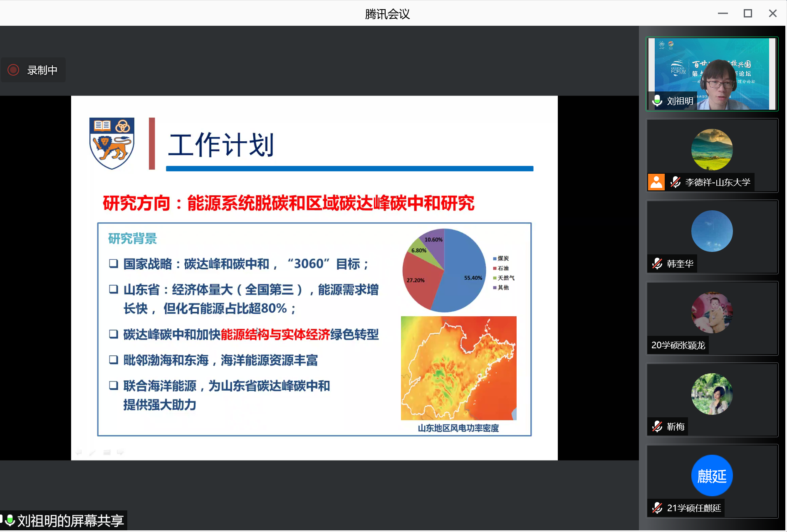The image size is (787, 532).
Task: Click the checkbox bullet before 毗邻渤海和东海
Action: click(114, 360)
